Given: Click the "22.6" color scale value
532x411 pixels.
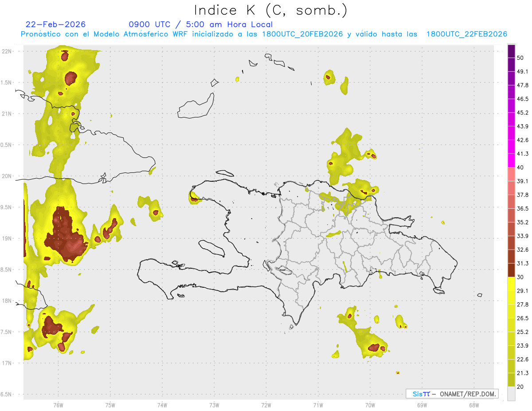Looking at the screenshot, I should point(523,360).
